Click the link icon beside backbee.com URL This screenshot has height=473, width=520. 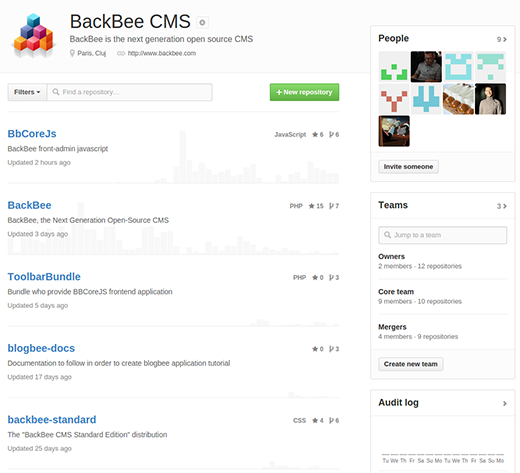121,53
